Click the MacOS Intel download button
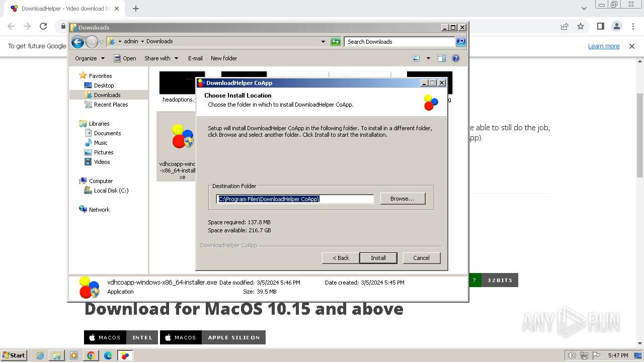Viewport: 644px width, 362px height. 121,337
